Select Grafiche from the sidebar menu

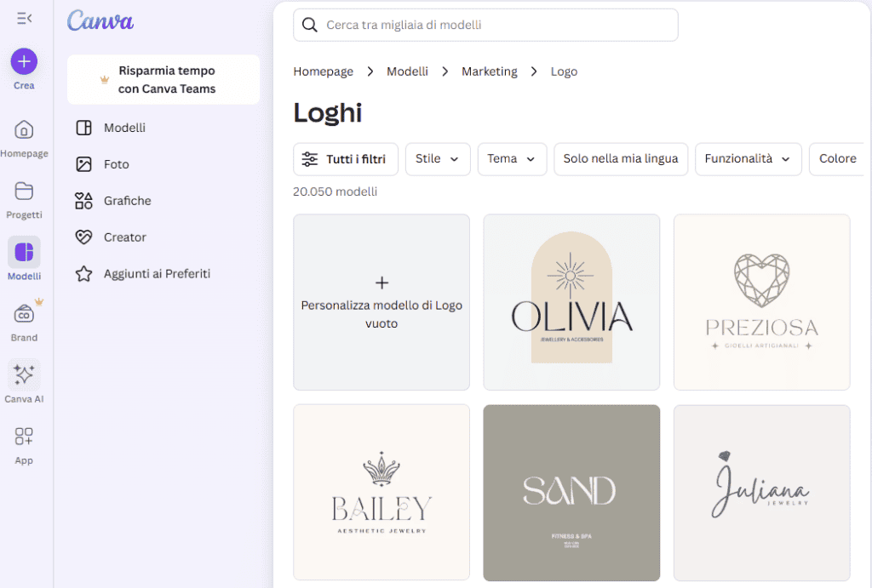pos(129,200)
